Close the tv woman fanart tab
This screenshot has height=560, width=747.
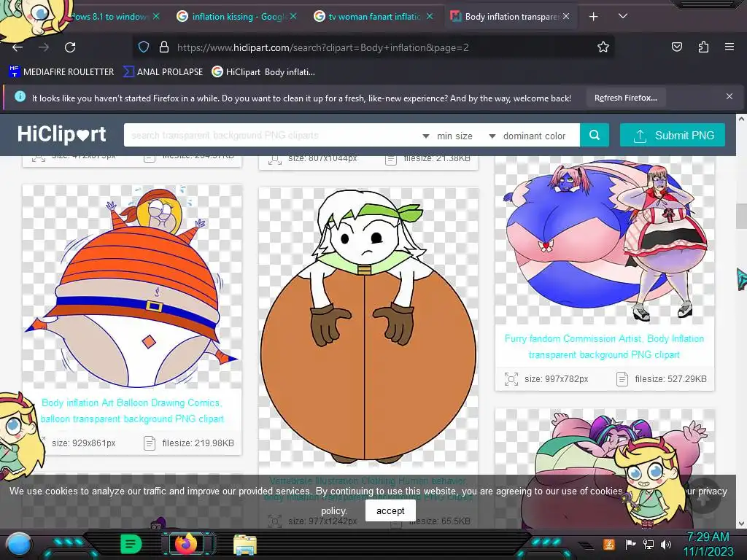pos(430,17)
